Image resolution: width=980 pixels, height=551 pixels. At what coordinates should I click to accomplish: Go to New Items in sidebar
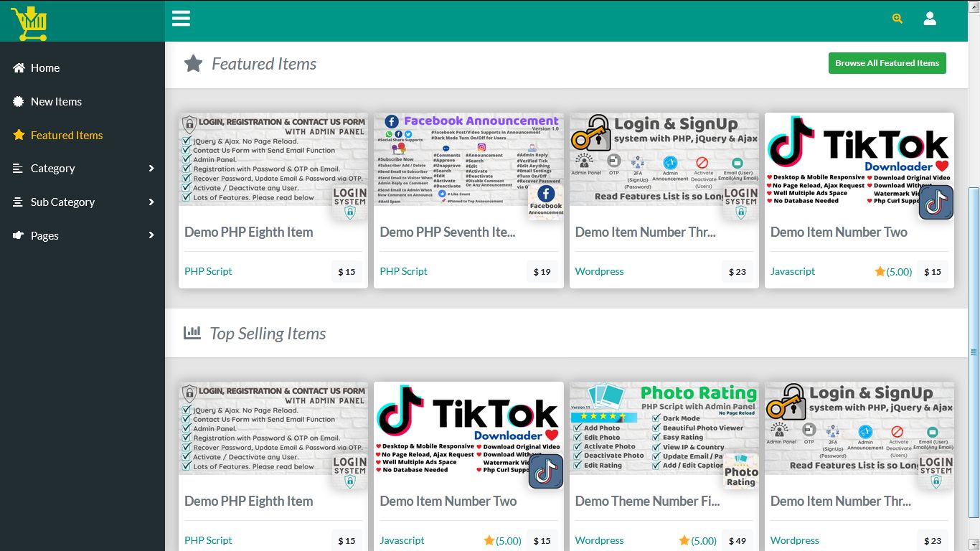pyautogui.click(x=56, y=101)
